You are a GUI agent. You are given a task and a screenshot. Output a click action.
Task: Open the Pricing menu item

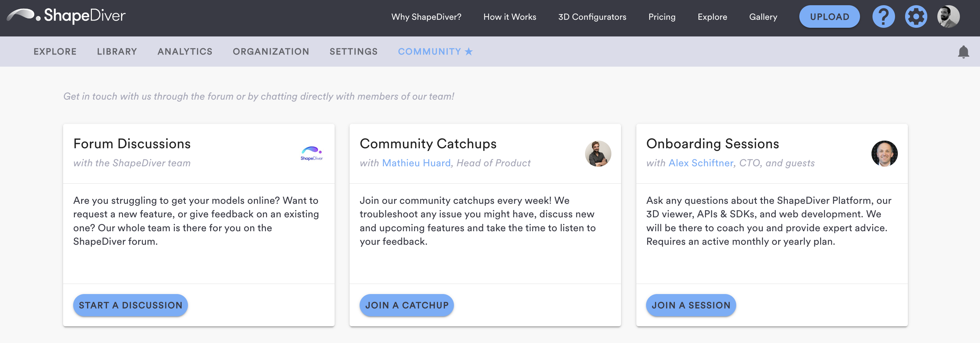(662, 17)
